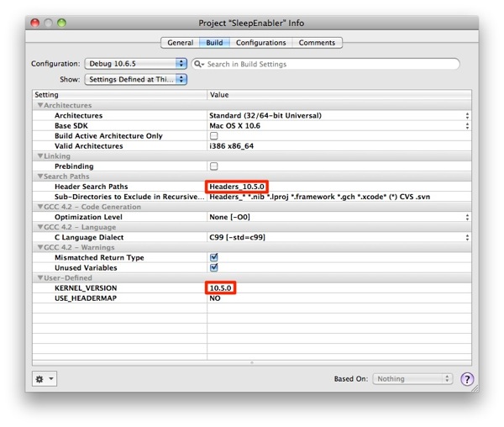
Task: Uncheck Unused Variables warning
Action: click(x=213, y=267)
